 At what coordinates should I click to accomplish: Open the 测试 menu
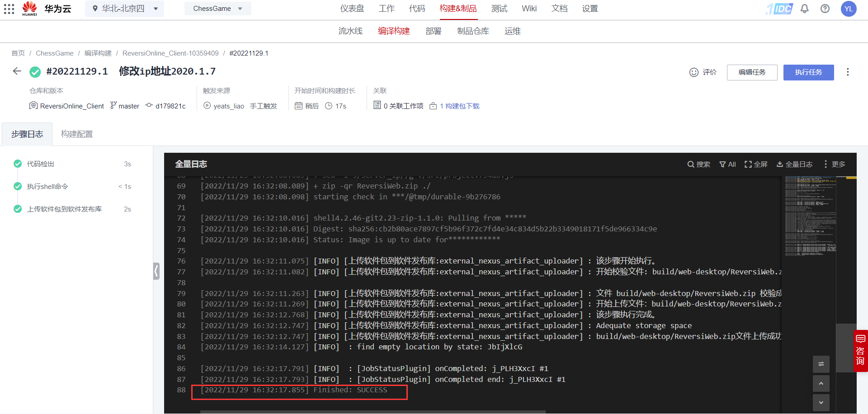click(499, 9)
